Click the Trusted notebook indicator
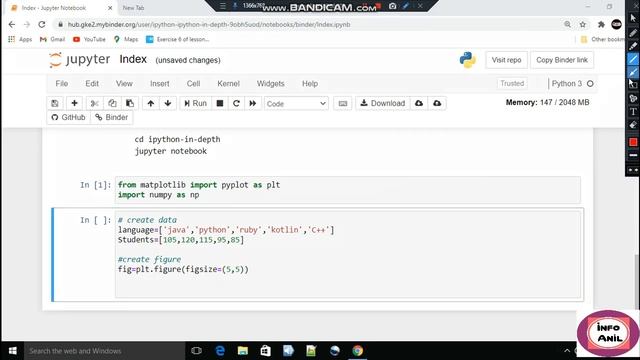640x360 pixels. pos(512,83)
